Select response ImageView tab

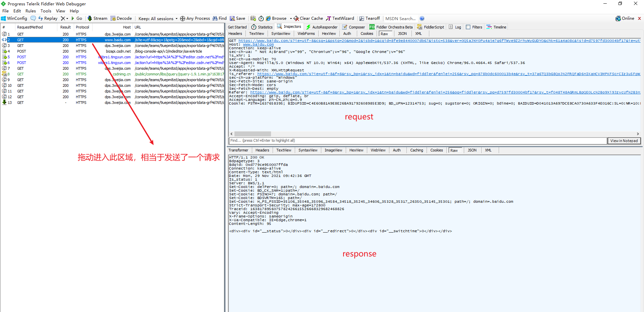pos(333,150)
